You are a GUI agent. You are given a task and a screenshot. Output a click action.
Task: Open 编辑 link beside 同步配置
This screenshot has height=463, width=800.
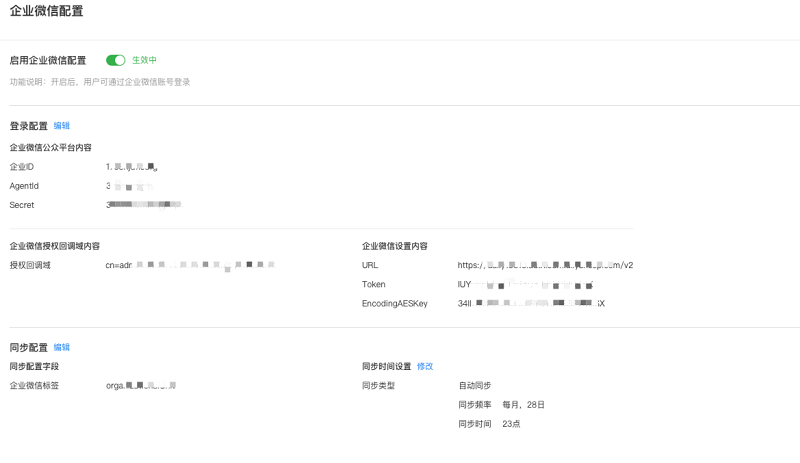coord(62,347)
